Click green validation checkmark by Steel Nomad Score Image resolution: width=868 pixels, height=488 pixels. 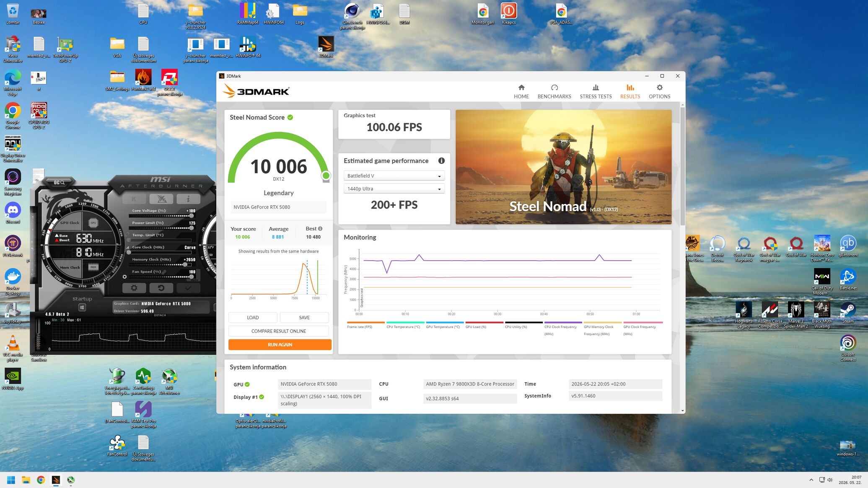[x=290, y=117]
